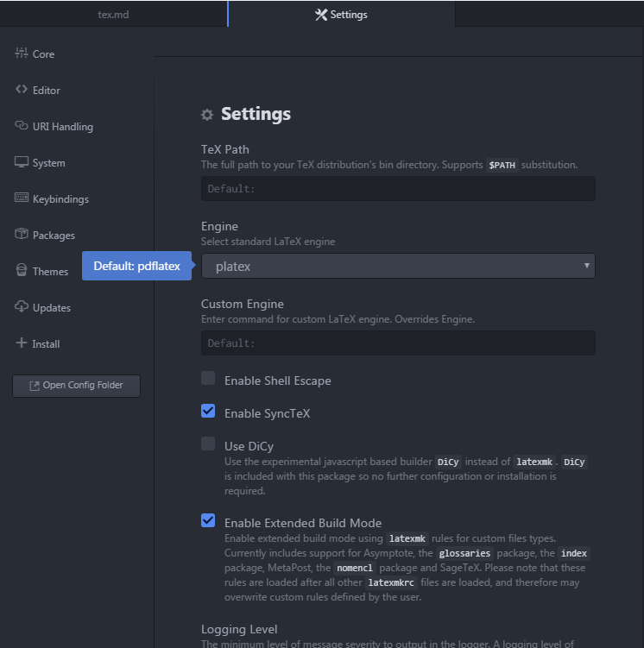Click the TeX Path input field
Screen dimensions: 644x648
pyautogui.click(x=398, y=189)
